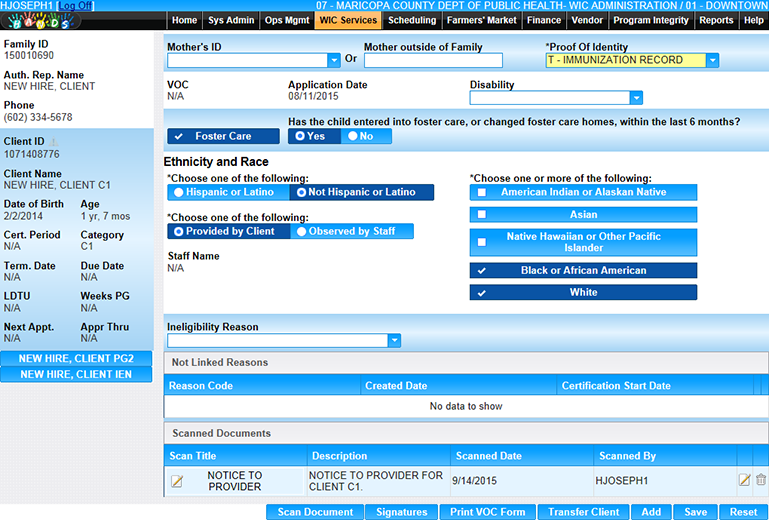The width and height of the screenshot is (769, 520).
Task: Click the small icon beside Client ID
Action: [54, 141]
